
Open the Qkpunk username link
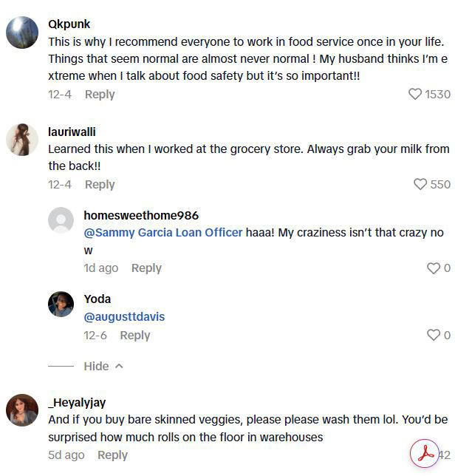(69, 24)
